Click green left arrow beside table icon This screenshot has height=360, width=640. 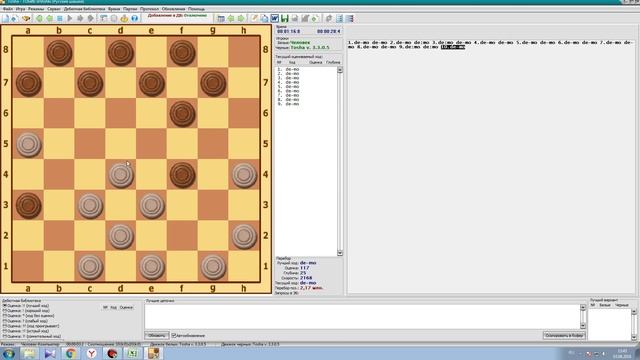coord(231,18)
